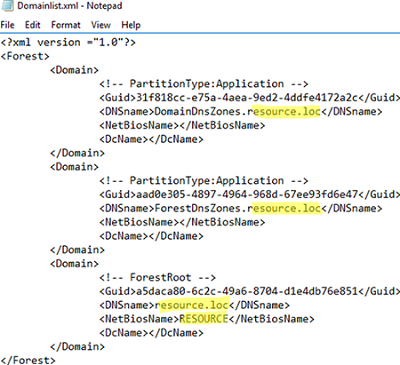Image resolution: width=400 pixels, height=365 pixels.
Task: Click the ForestDnsZones.resource.loc DNSname line
Action: coord(241,208)
